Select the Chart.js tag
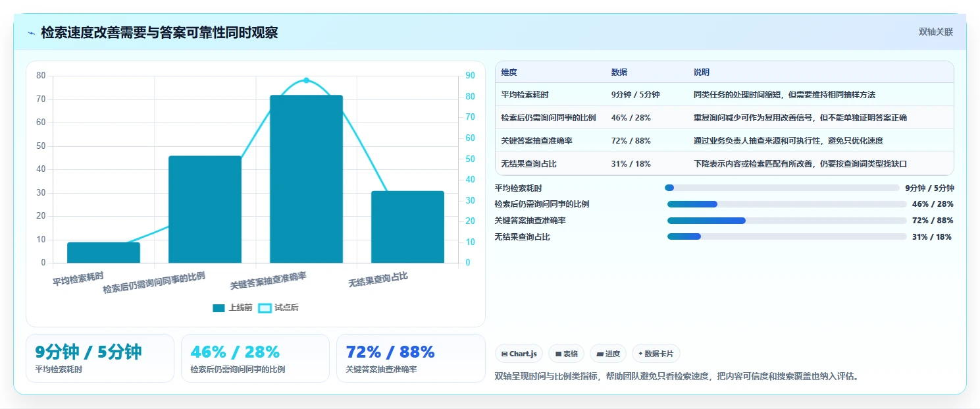Screen dimensions: 980x409 [519, 354]
